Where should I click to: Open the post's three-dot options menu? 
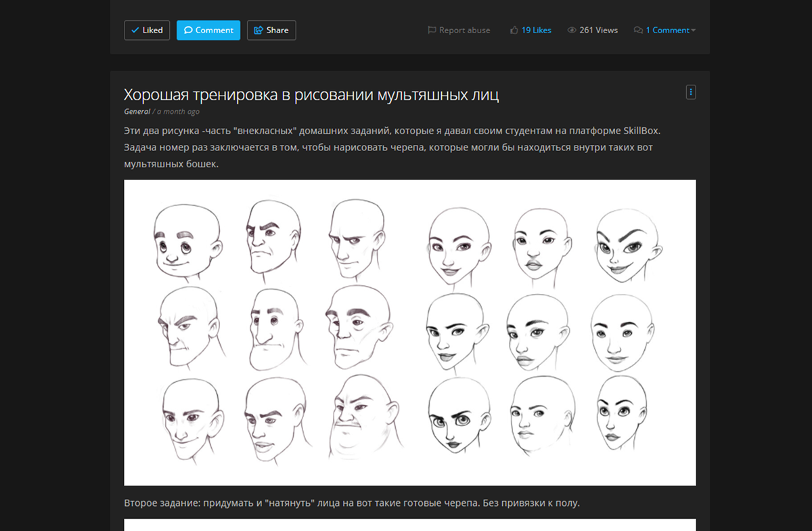pyautogui.click(x=690, y=91)
